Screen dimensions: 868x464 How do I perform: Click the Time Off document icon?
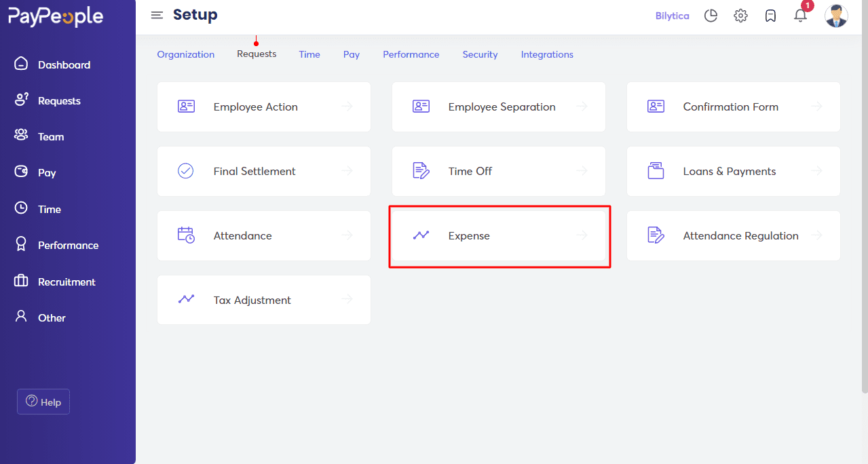(x=421, y=171)
